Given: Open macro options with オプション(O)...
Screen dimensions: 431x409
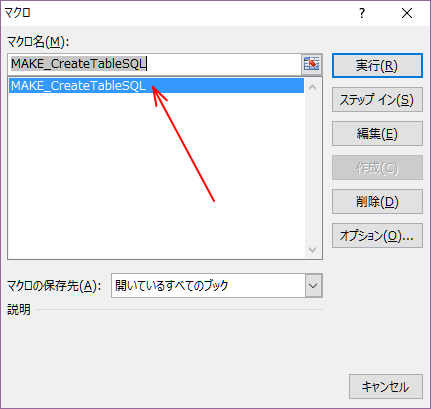Looking at the screenshot, I should tap(377, 235).
